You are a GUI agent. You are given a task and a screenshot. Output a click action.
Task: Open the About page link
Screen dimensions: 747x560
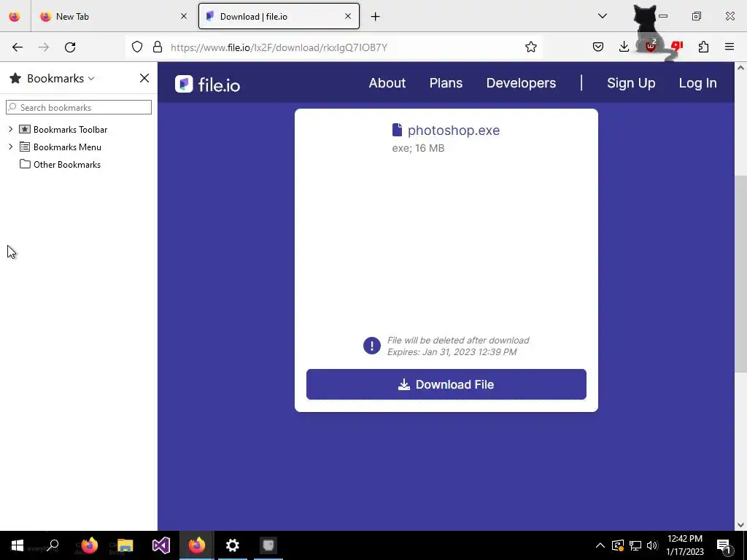pyautogui.click(x=387, y=83)
